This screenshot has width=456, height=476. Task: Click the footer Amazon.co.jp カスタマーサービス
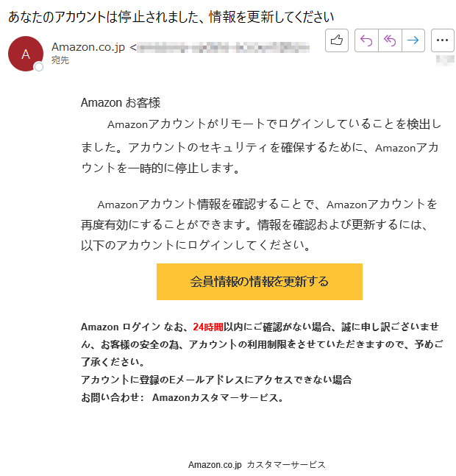257,465
